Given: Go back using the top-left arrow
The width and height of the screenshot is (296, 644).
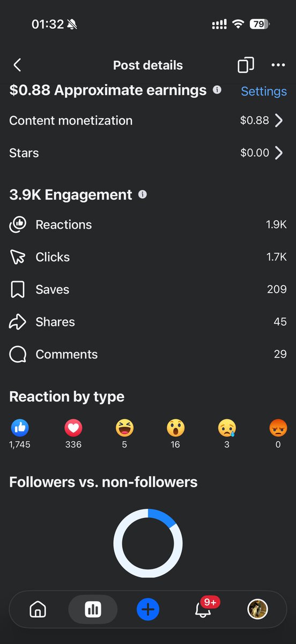Looking at the screenshot, I should click(17, 65).
